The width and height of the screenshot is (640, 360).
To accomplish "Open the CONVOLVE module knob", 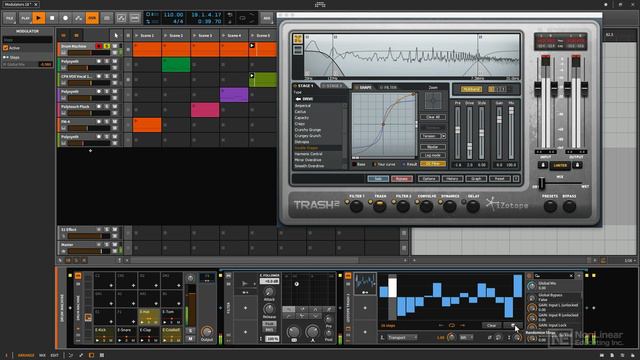I will [427, 207].
